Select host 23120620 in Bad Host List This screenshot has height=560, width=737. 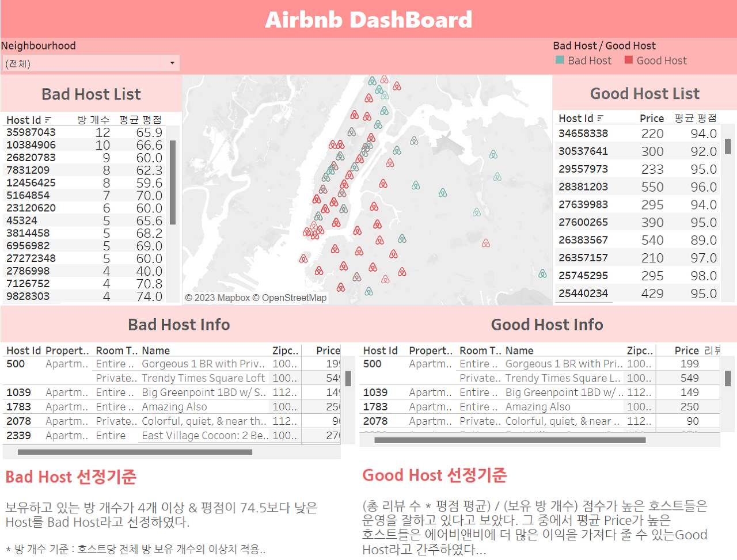pyautogui.click(x=31, y=208)
